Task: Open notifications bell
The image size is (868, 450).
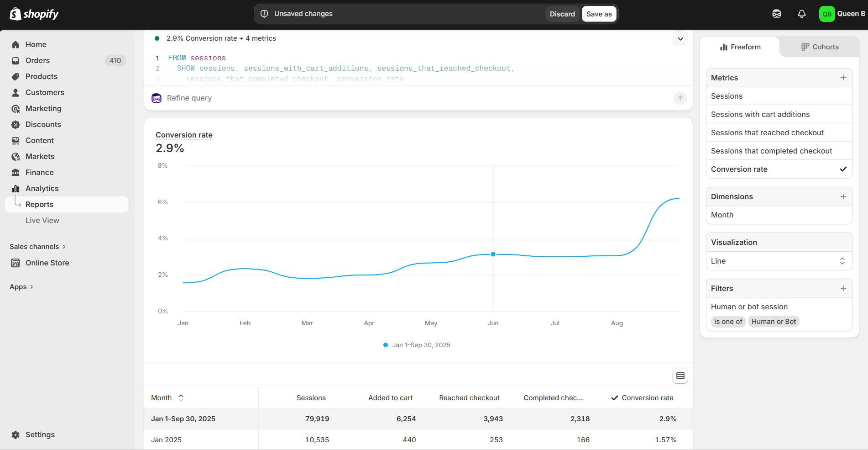Action: point(802,14)
